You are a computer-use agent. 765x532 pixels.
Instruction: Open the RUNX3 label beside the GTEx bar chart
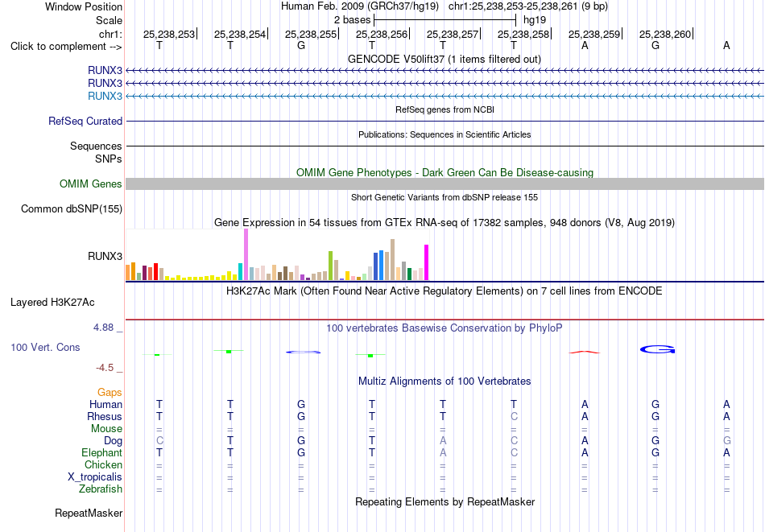(x=105, y=256)
